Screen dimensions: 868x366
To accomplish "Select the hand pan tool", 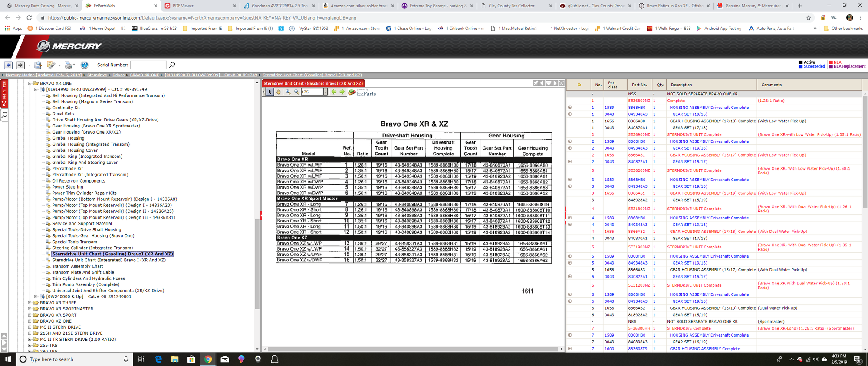I will coord(279,92).
